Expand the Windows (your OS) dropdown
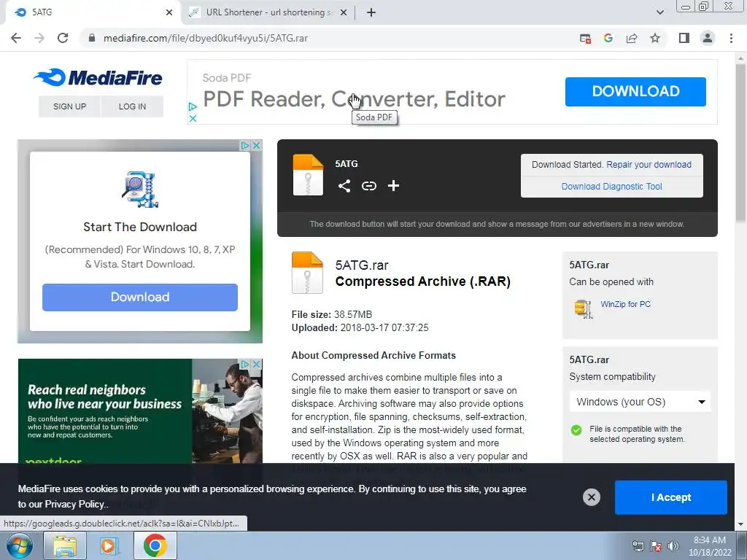747x560 pixels. click(640, 402)
